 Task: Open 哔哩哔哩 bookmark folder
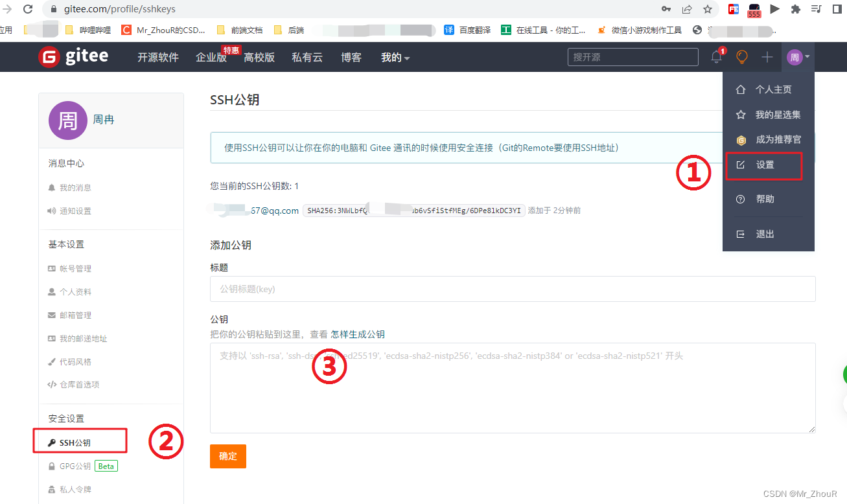(x=88, y=30)
